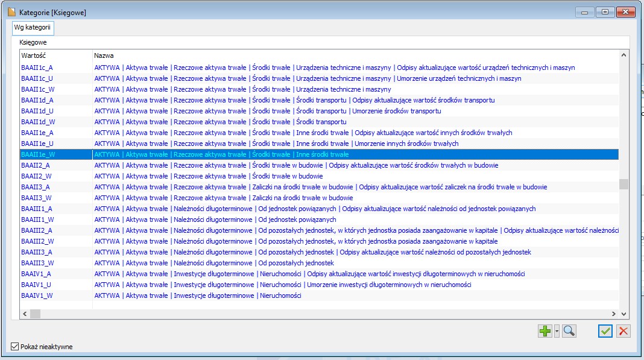Select the BAAIII1_W Od jednostek powiązanych row
The image size is (644, 360).
click(x=37, y=219)
